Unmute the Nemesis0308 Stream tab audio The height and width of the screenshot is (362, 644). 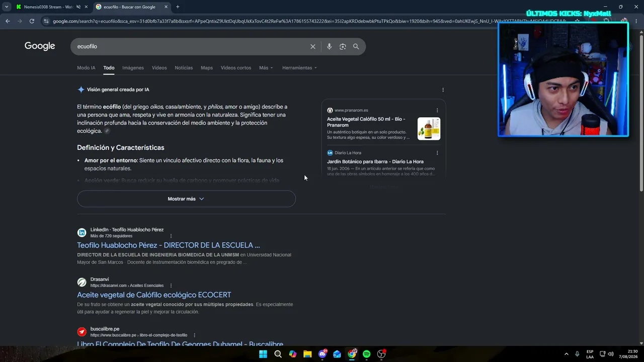pyautogui.click(x=78, y=7)
